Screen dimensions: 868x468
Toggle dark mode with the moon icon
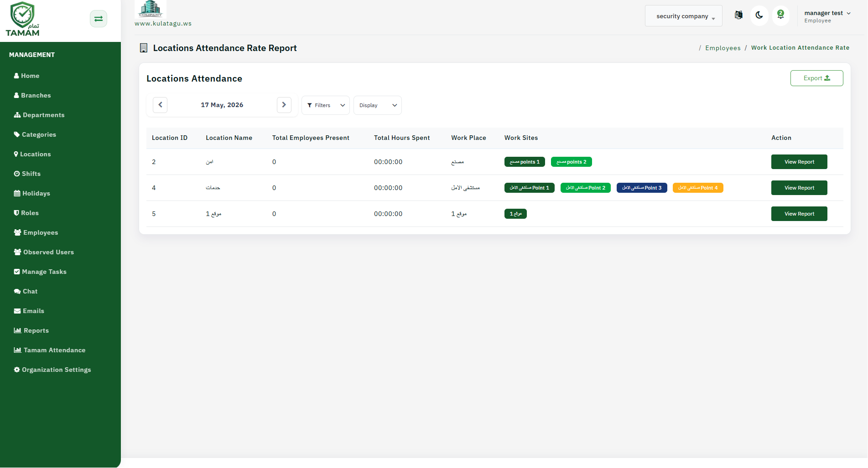759,15
